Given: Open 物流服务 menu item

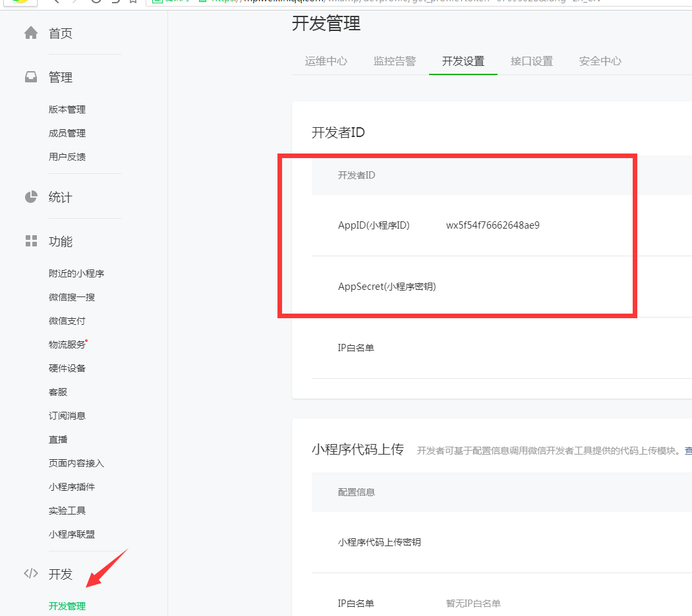Looking at the screenshot, I should coord(67,345).
